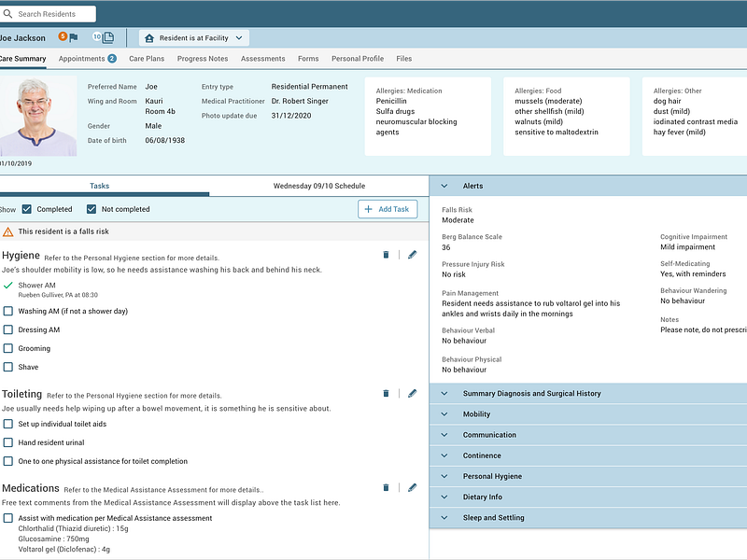This screenshot has height=560, width=747.
Task: Check the Grooming task
Action: coord(8,348)
